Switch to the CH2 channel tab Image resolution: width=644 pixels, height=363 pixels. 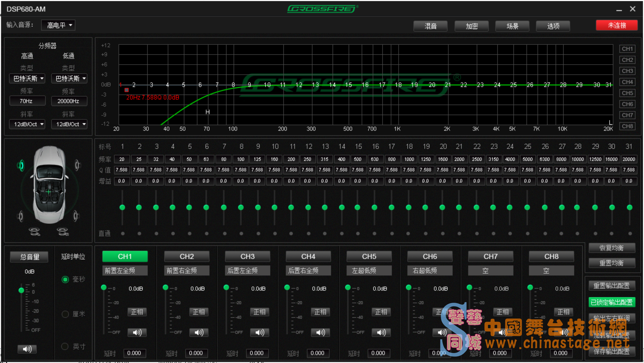coord(187,256)
